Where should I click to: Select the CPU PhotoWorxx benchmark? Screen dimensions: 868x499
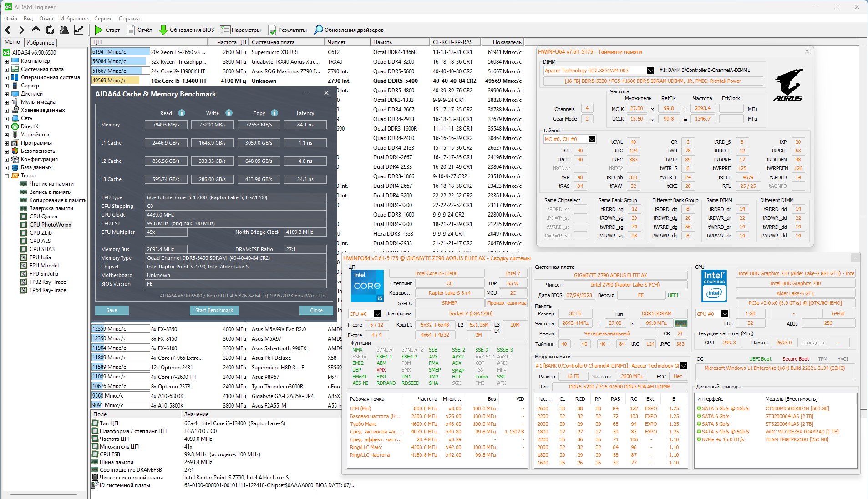(50, 225)
